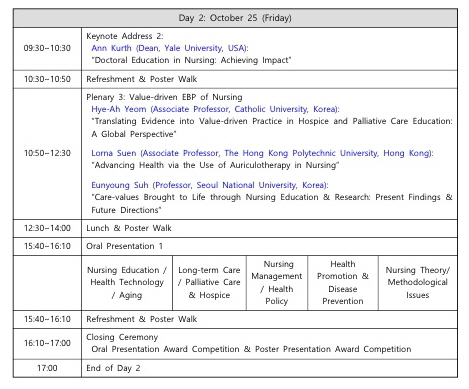
Task: Open Ann Kurth speaker link
Action: pyautogui.click(x=170, y=48)
